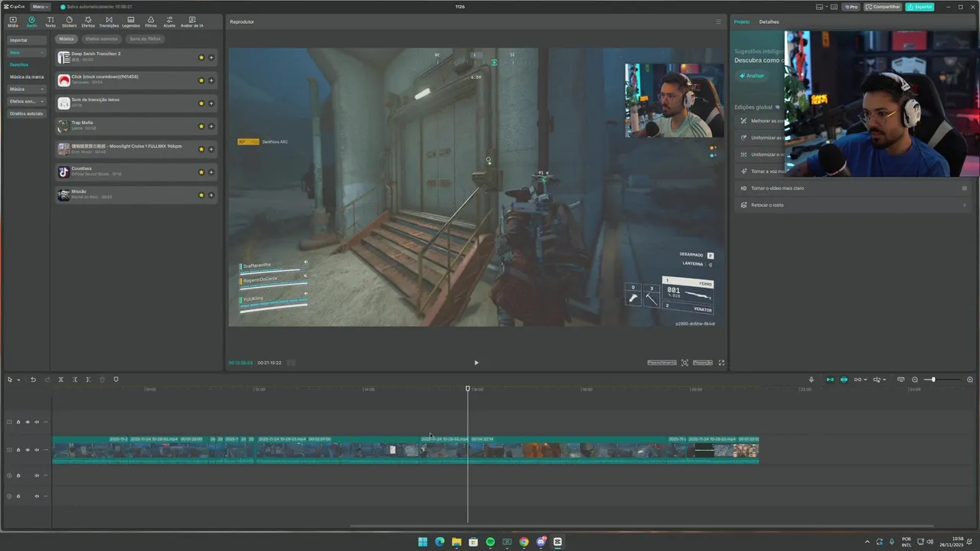980x551 pixels.
Task: Click the Exportar button
Action: coord(920,7)
